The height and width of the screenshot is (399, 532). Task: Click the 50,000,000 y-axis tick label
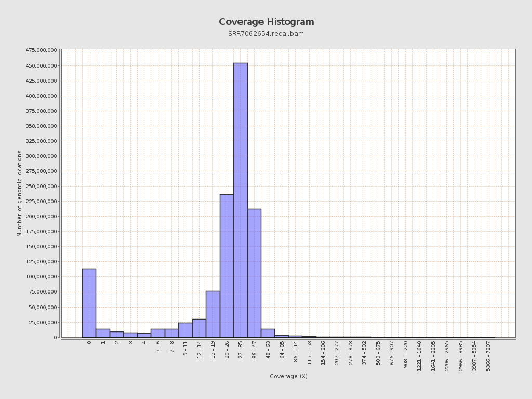(43, 307)
